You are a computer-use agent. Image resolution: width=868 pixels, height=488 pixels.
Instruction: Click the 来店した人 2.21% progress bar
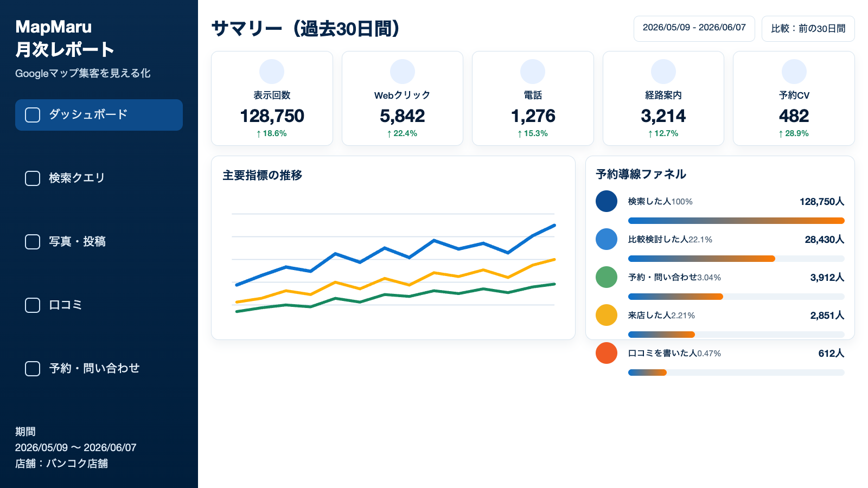[x=736, y=335]
